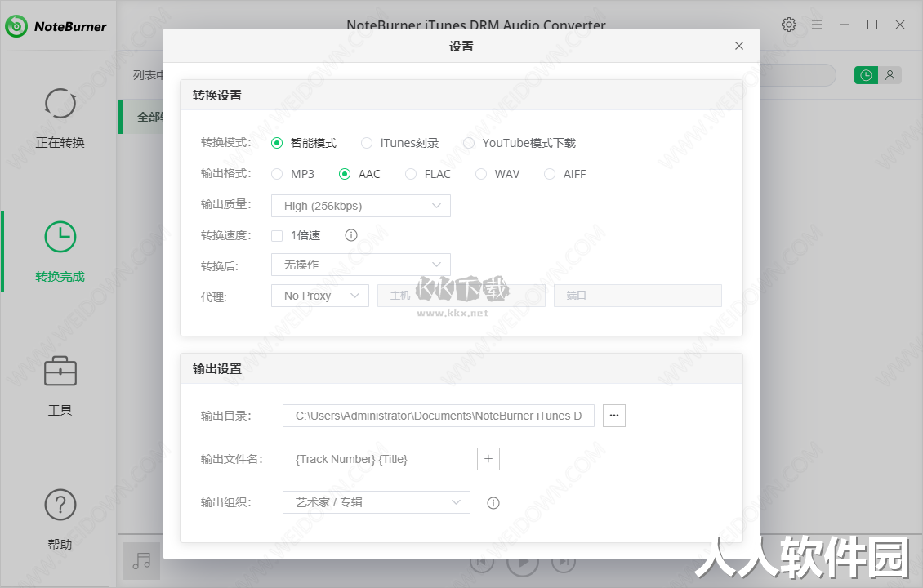
Task: Click the 转换模式 label
Action: [x=226, y=143]
